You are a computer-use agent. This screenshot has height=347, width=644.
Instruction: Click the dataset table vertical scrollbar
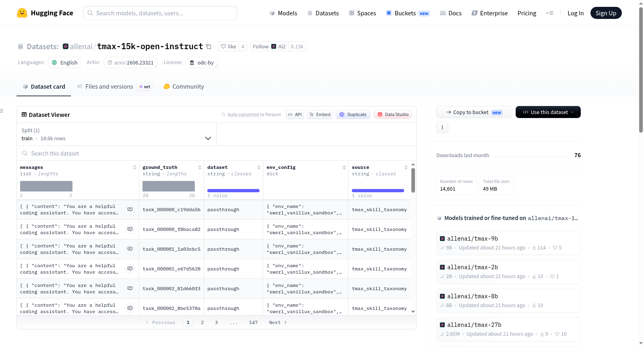tap(413, 181)
